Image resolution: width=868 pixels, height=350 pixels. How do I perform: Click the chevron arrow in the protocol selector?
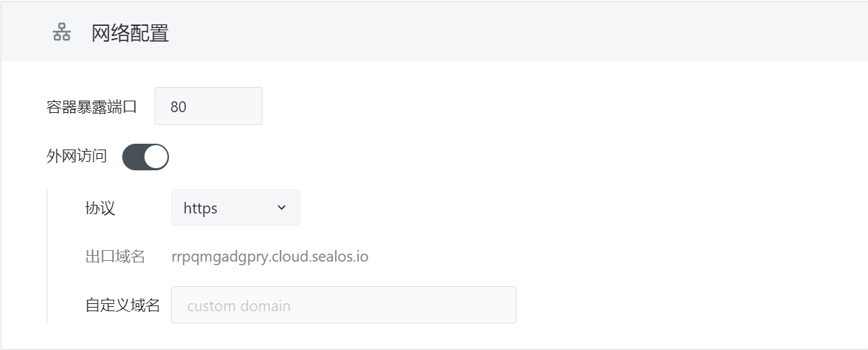281,208
